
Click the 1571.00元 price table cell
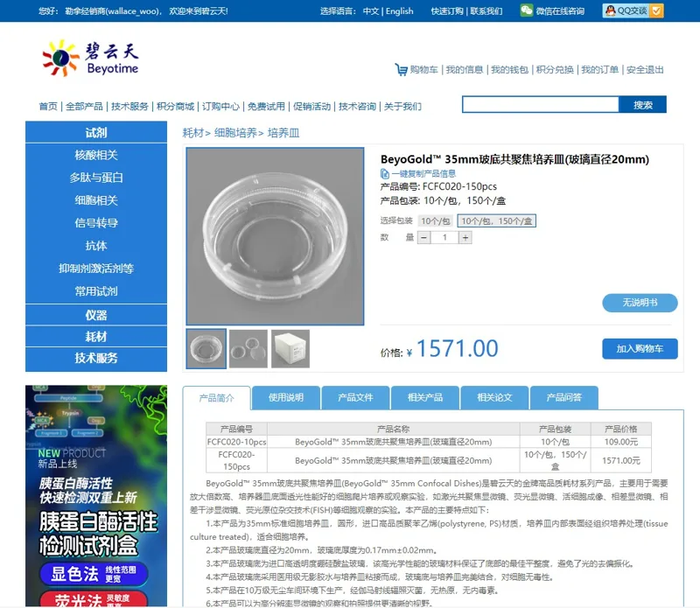pos(620,460)
